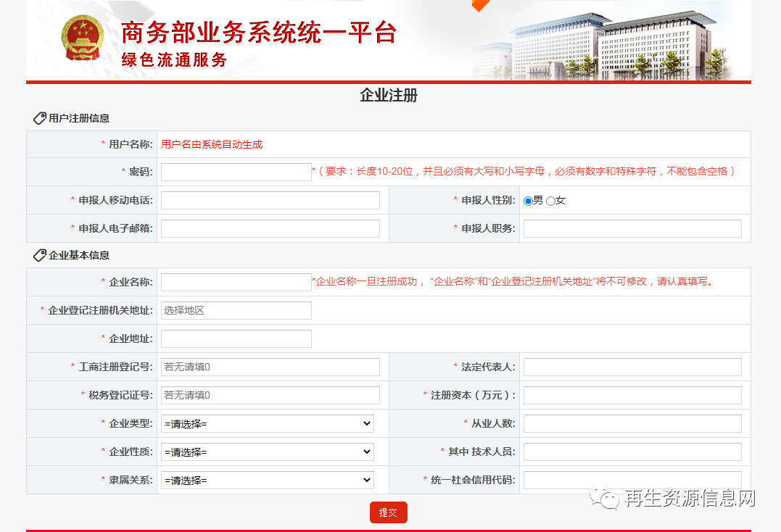This screenshot has width=781, height=532.
Task: Select the 女 gender radio button
Action: [x=552, y=201]
